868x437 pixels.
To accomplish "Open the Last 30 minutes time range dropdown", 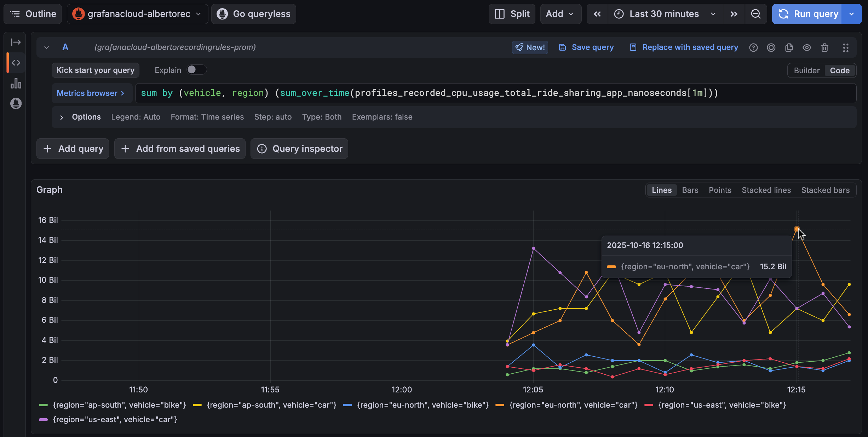I will coord(664,14).
